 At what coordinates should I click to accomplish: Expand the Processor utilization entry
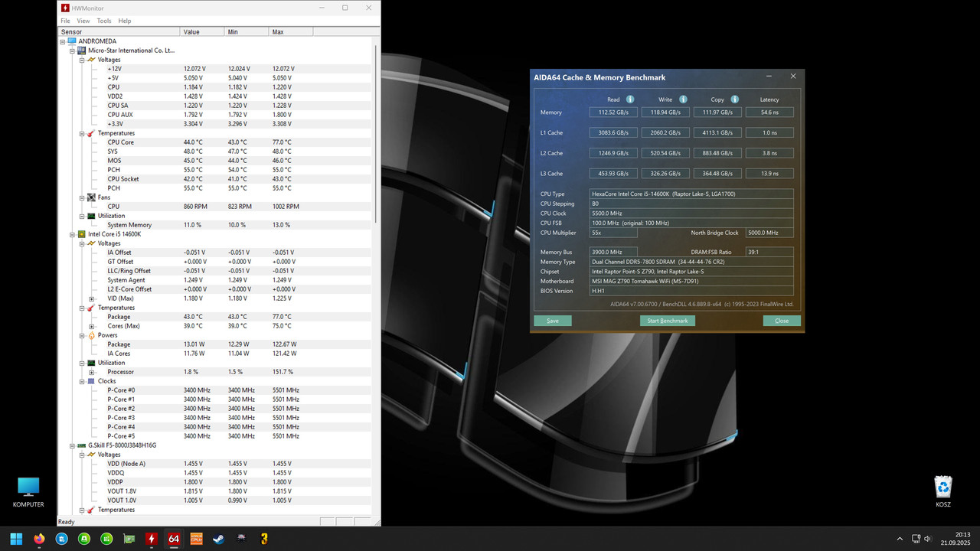[x=91, y=372]
